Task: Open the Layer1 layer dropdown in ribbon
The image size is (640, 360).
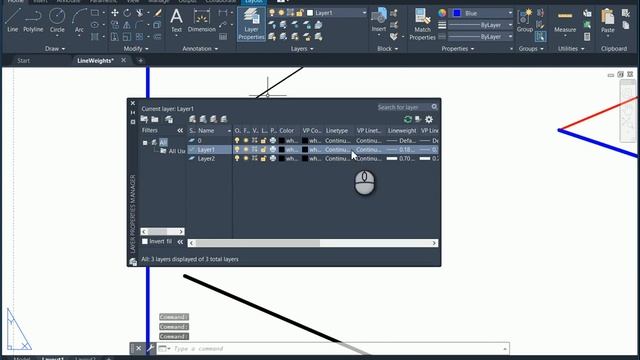Action: (364, 13)
